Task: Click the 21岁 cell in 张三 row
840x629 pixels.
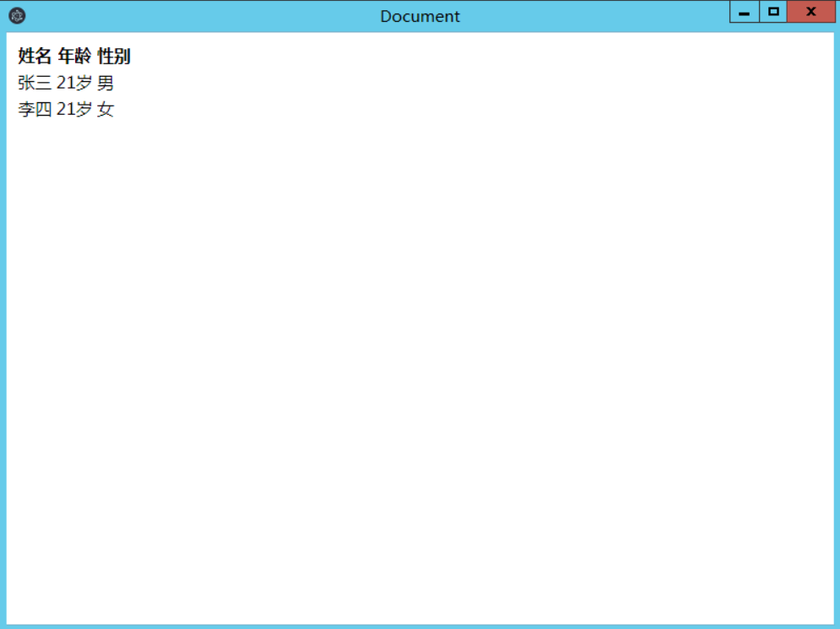Action: [74, 83]
